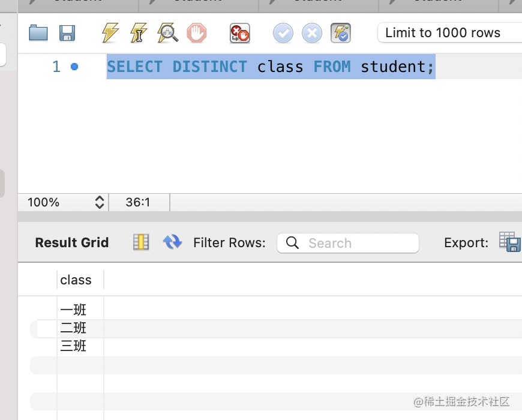Click the line 1 breakpoint marker dot
This screenshot has height=420, width=522.
tap(74, 67)
